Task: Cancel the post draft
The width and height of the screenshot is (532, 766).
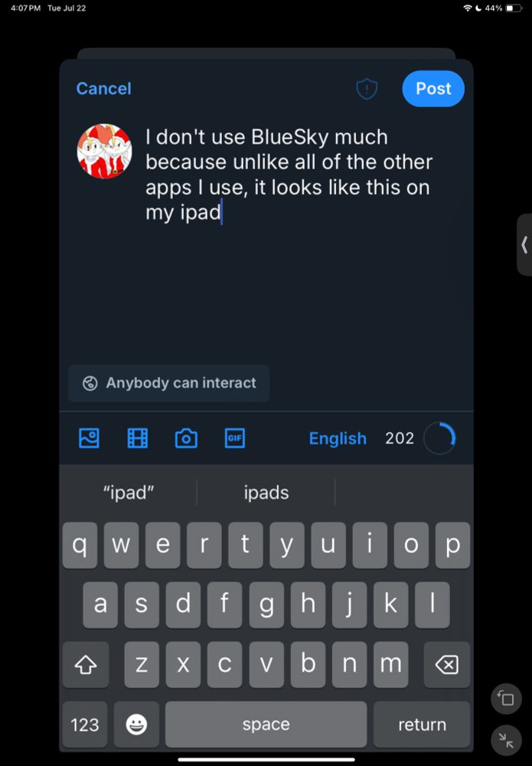Action: (103, 88)
